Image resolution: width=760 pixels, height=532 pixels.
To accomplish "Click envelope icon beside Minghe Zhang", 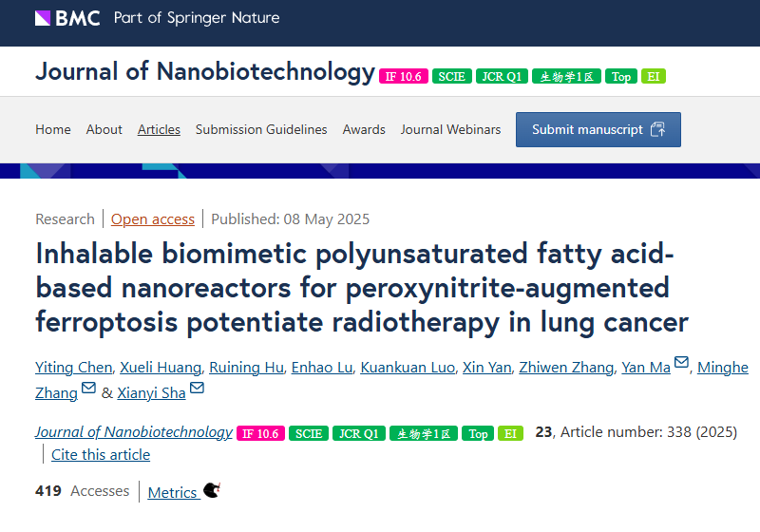I will click(88, 388).
